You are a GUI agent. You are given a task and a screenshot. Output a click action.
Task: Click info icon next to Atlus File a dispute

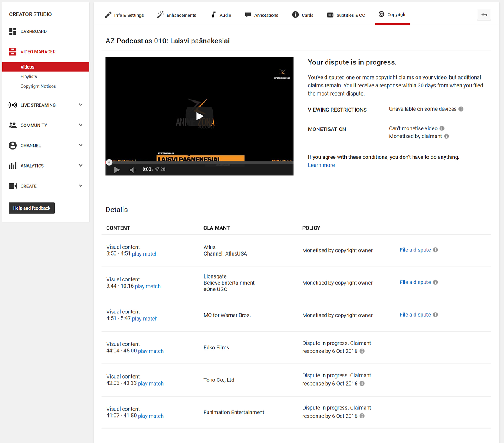click(436, 250)
